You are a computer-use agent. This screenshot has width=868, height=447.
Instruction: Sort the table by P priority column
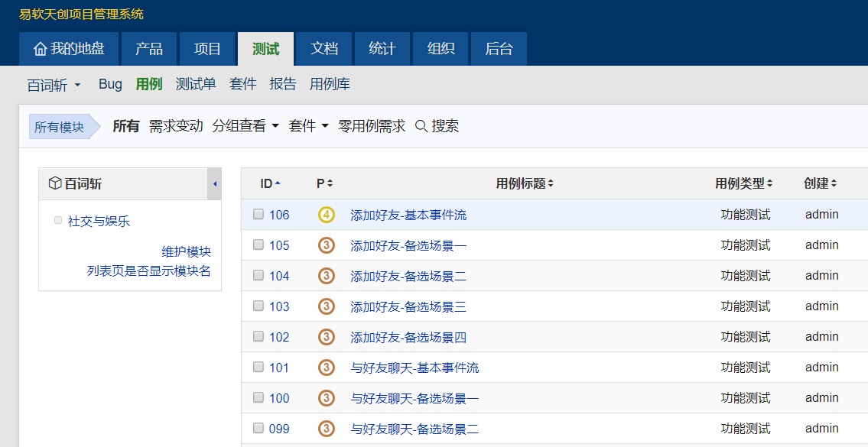click(x=324, y=183)
